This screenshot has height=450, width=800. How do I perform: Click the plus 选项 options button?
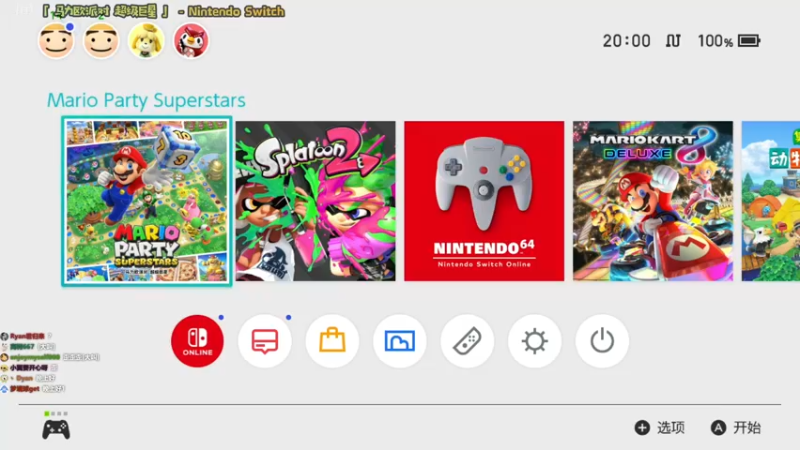coord(660,428)
